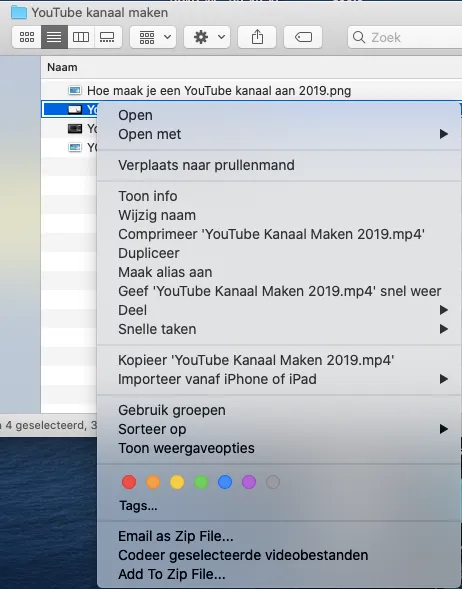The image size is (462, 589).
Task: Apply the purple tag color
Action: tap(249, 482)
